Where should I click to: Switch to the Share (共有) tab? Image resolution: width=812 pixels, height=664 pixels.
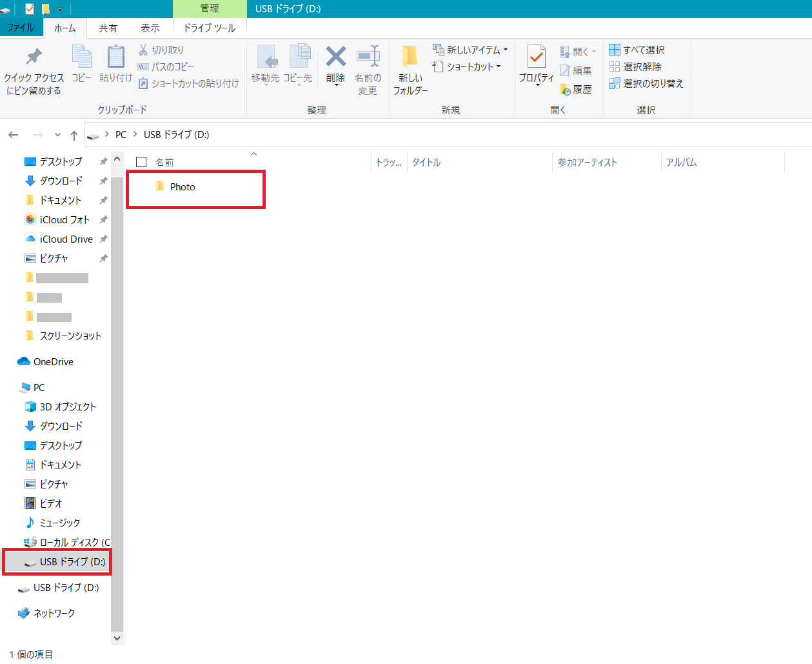[x=108, y=28]
